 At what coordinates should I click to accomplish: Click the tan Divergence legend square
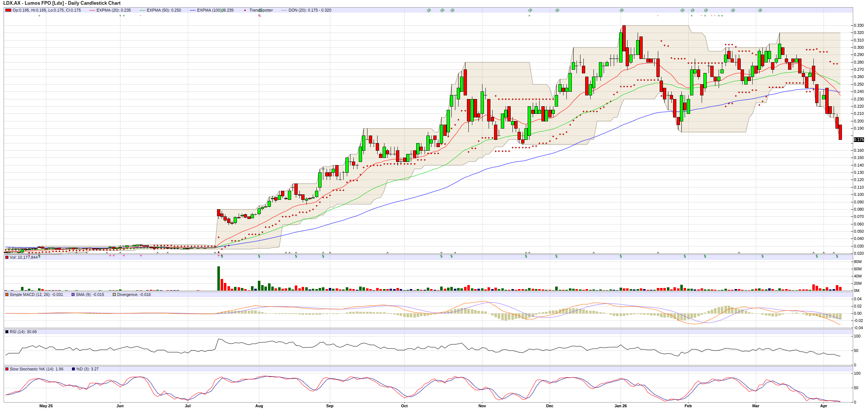[114, 295]
